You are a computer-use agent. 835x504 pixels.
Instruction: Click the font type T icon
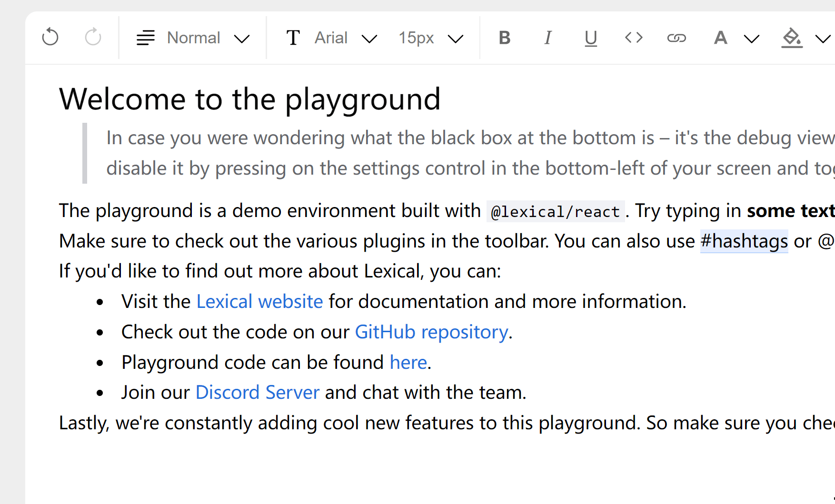pyautogui.click(x=293, y=37)
